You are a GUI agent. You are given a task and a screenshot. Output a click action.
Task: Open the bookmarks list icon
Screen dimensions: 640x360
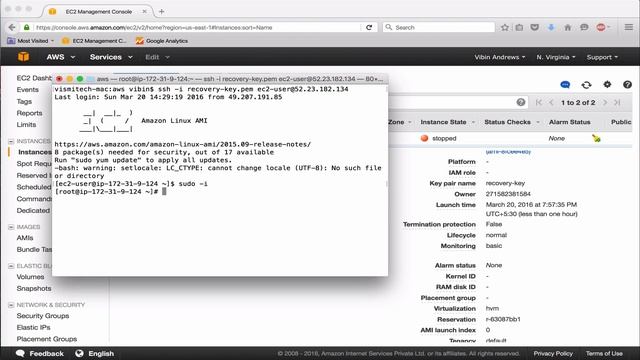point(519,27)
